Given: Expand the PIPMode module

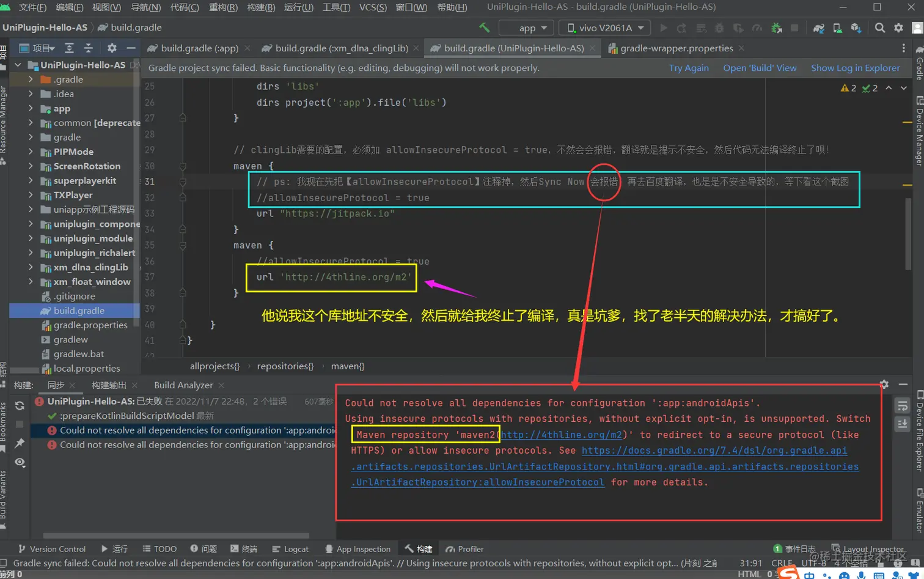Looking at the screenshot, I should click(x=31, y=152).
